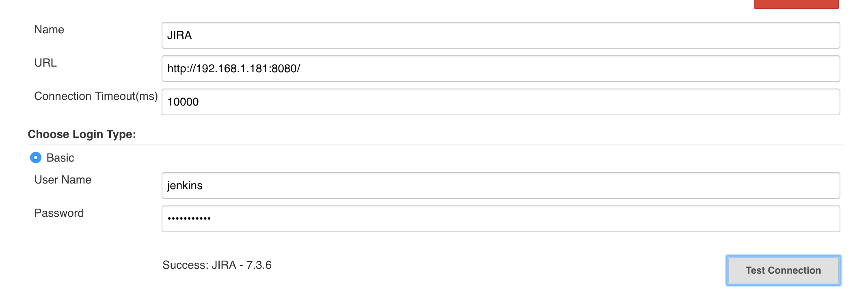Click the "URL" field label
This screenshot has width=868, height=298.
(x=45, y=63)
